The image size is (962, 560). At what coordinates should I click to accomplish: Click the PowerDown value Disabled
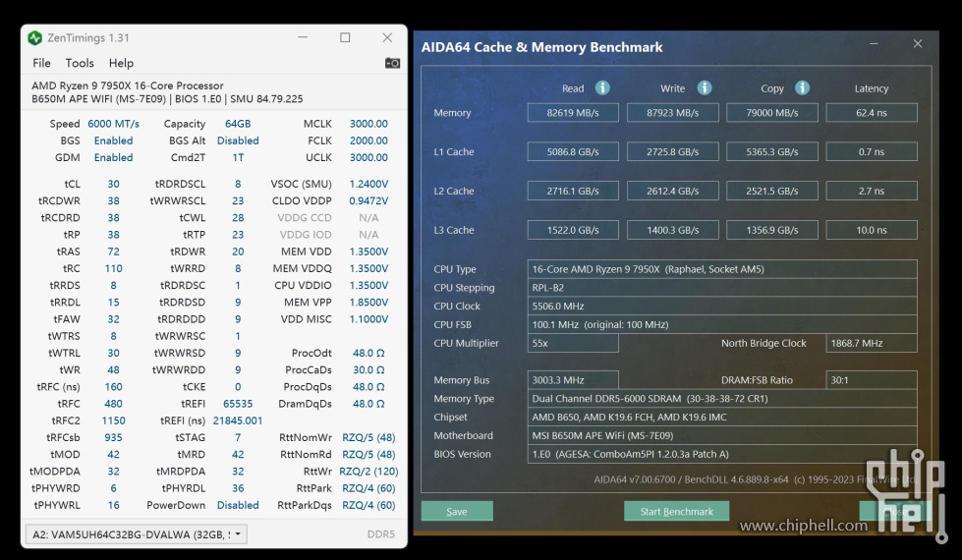(238, 505)
